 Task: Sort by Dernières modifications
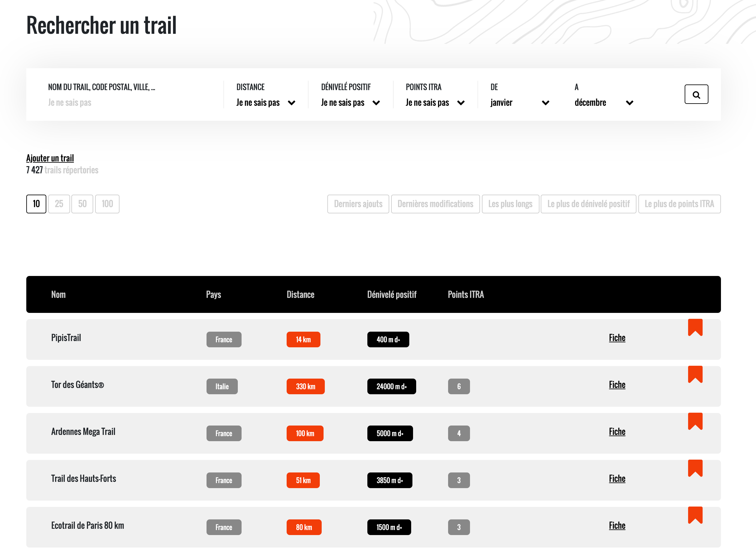435,204
